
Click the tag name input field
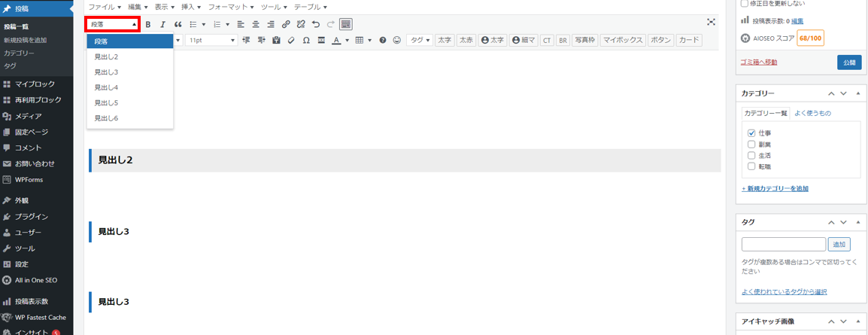[783, 244]
